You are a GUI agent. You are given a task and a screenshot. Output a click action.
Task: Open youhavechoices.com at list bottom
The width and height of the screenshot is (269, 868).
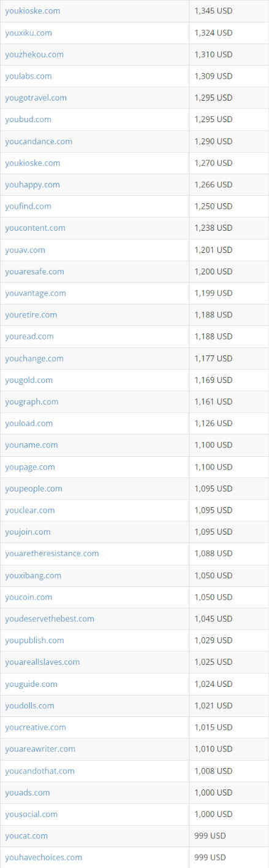(44, 857)
